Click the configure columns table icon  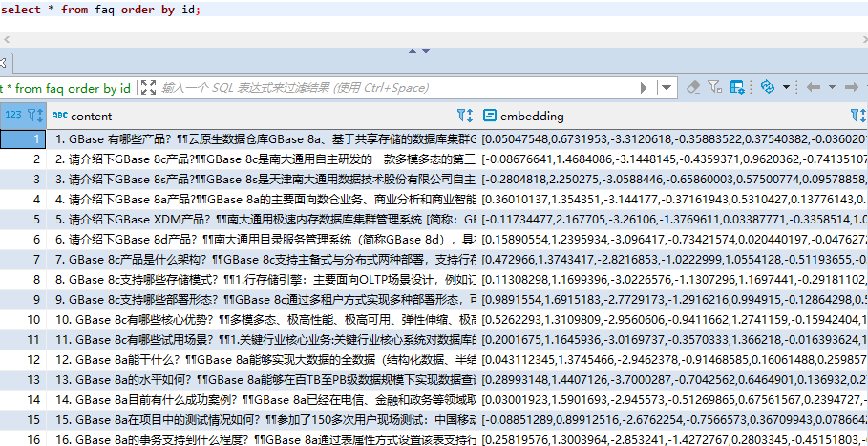click(x=737, y=87)
